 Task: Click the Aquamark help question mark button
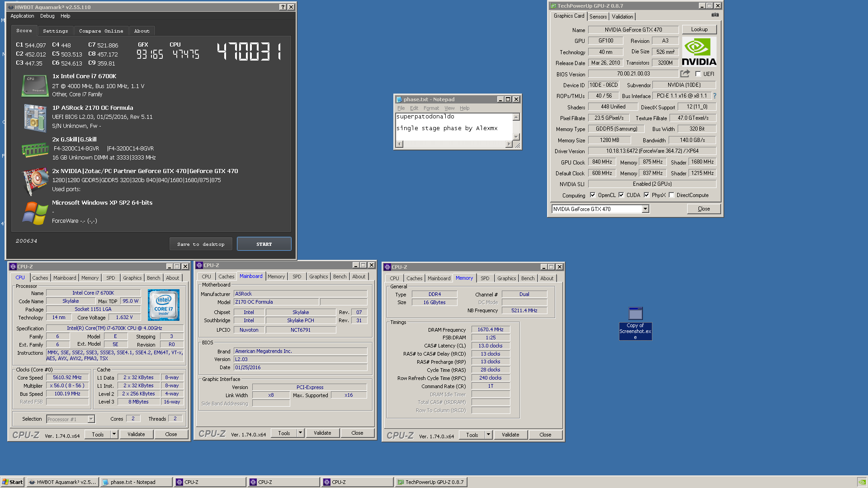click(283, 7)
